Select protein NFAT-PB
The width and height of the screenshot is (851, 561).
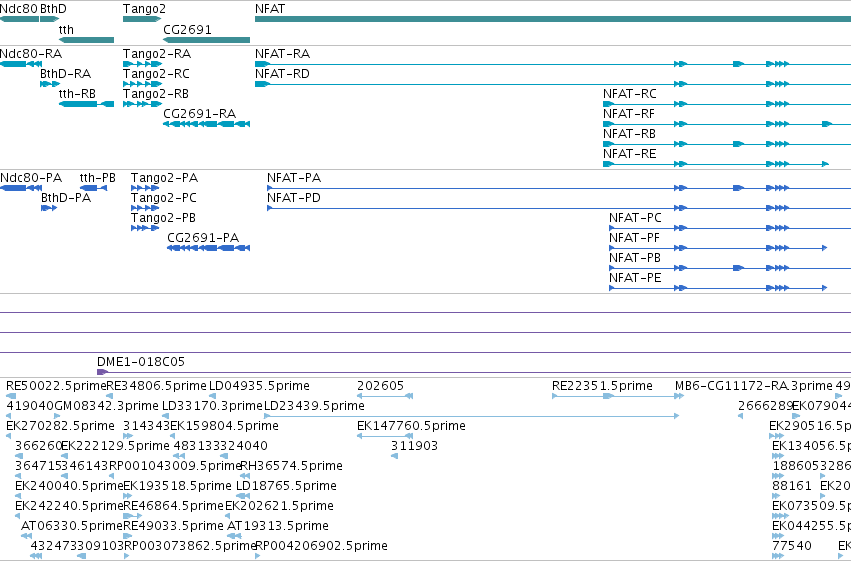click(x=635, y=259)
